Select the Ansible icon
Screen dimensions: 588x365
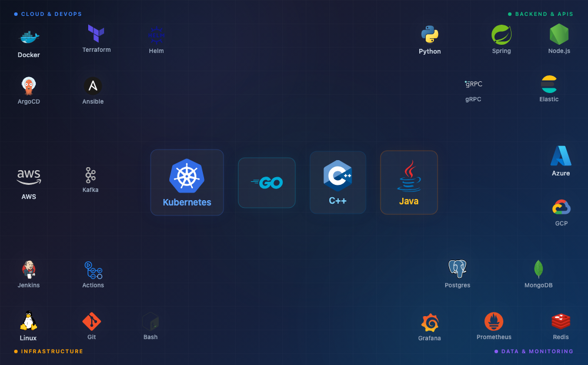(93, 86)
